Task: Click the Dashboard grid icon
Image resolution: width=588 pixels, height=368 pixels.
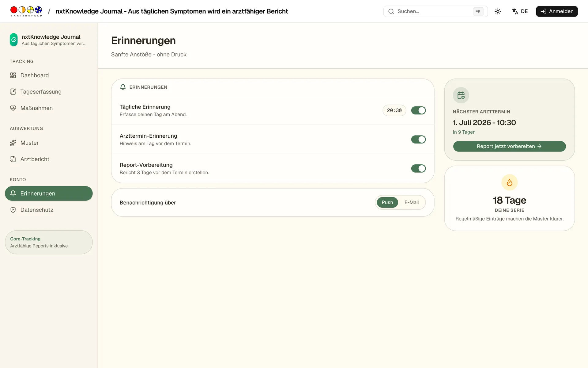Action: (x=13, y=75)
